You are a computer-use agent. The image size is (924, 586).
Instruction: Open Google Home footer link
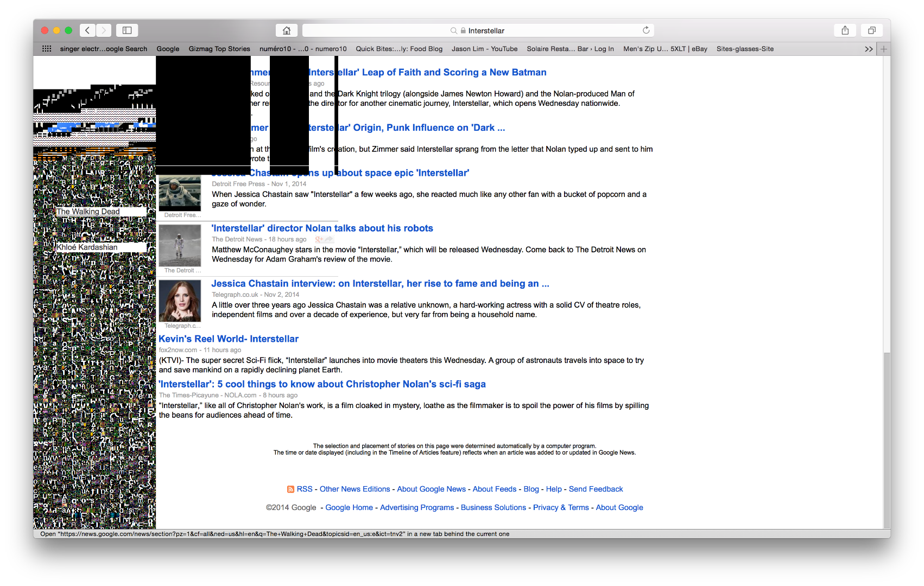[349, 508]
